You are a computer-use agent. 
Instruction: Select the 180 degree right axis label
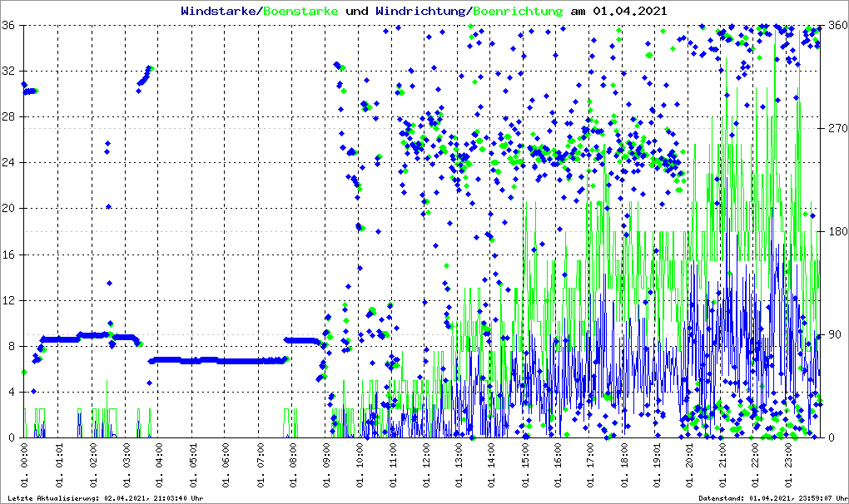tap(834, 232)
